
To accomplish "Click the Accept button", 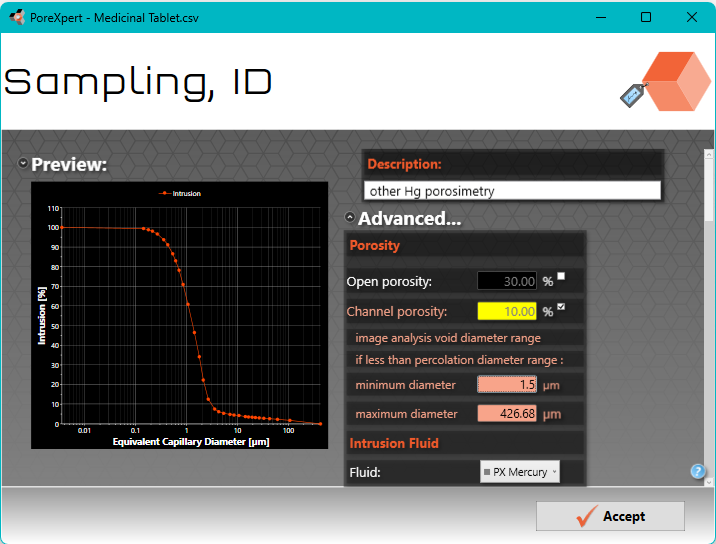I will tap(610, 516).
